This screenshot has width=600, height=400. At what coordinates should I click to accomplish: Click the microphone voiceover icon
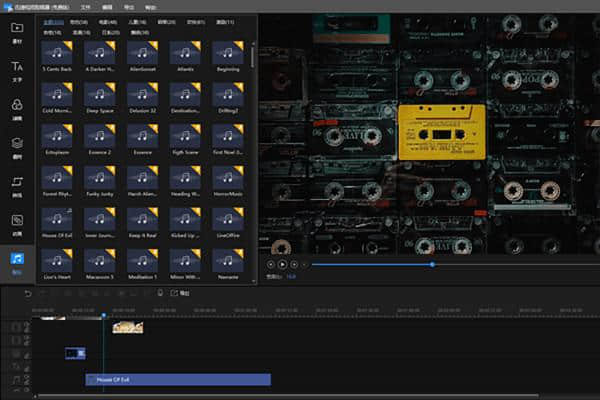[160, 293]
